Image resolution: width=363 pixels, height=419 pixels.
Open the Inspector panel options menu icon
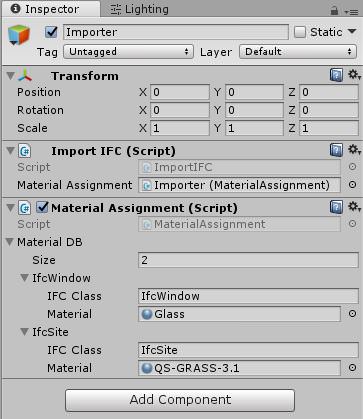pos(351,12)
